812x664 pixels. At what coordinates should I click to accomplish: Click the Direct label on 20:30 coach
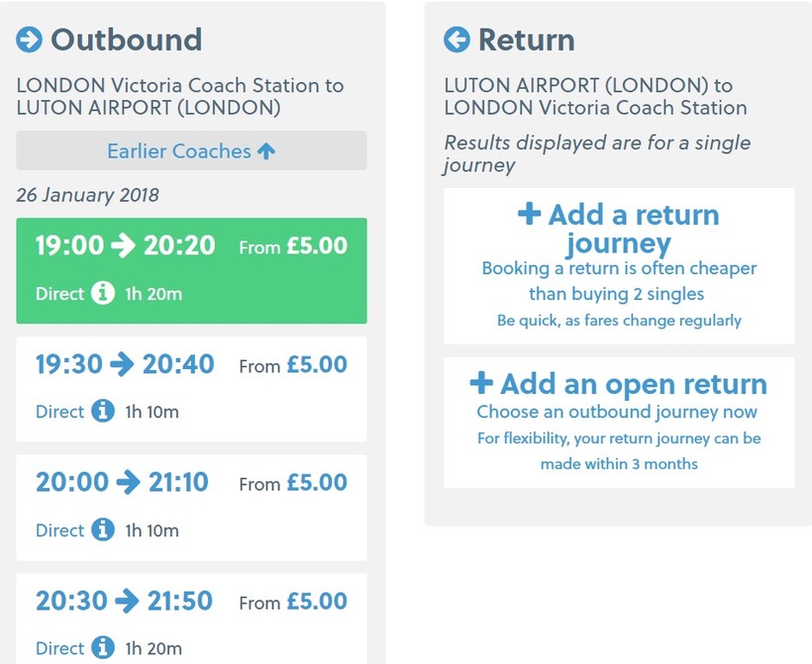click(x=59, y=649)
